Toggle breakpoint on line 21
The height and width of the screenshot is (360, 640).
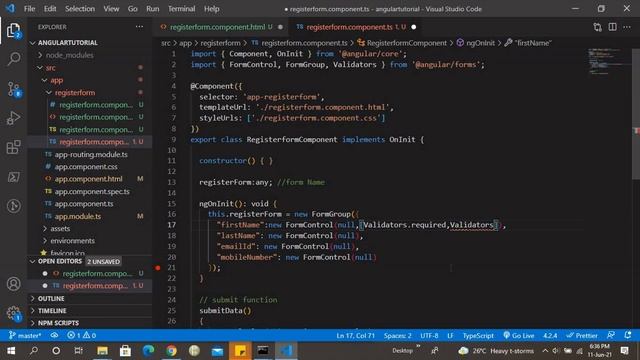click(158, 268)
